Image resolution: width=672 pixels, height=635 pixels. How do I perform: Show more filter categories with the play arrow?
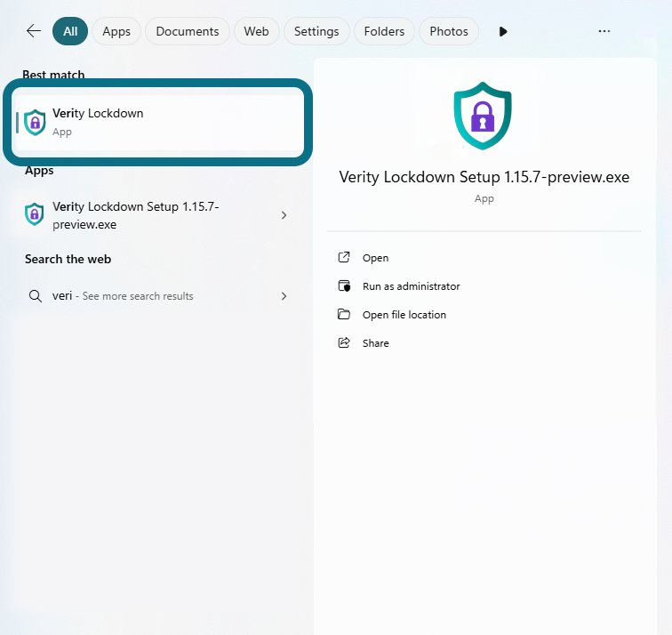(x=503, y=31)
